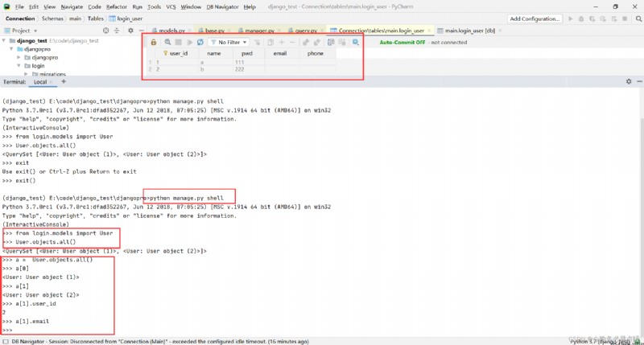Switch to the models.py tab
Image resolution: width=644 pixels, height=345 pixels.
tap(171, 31)
